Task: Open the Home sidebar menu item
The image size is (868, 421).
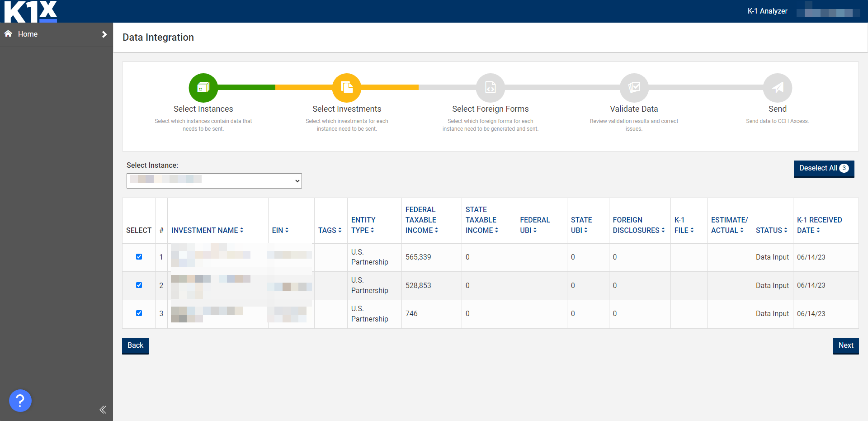Action: [28, 34]
